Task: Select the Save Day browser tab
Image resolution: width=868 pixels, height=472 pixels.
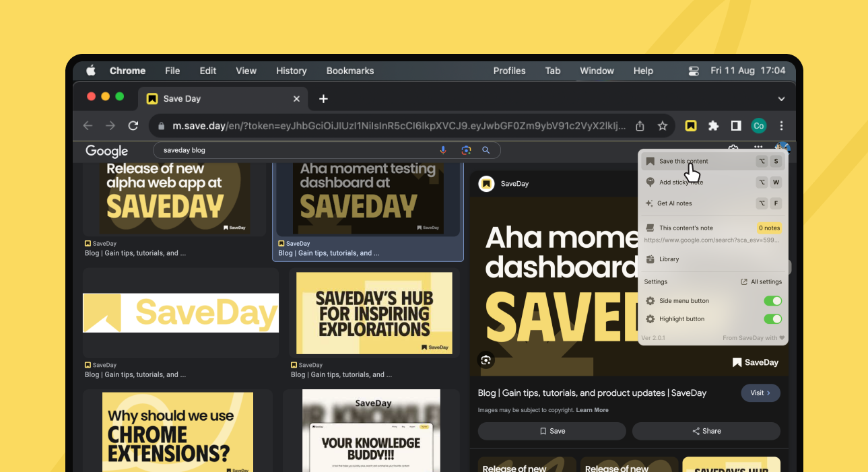Action: point(222,98)
